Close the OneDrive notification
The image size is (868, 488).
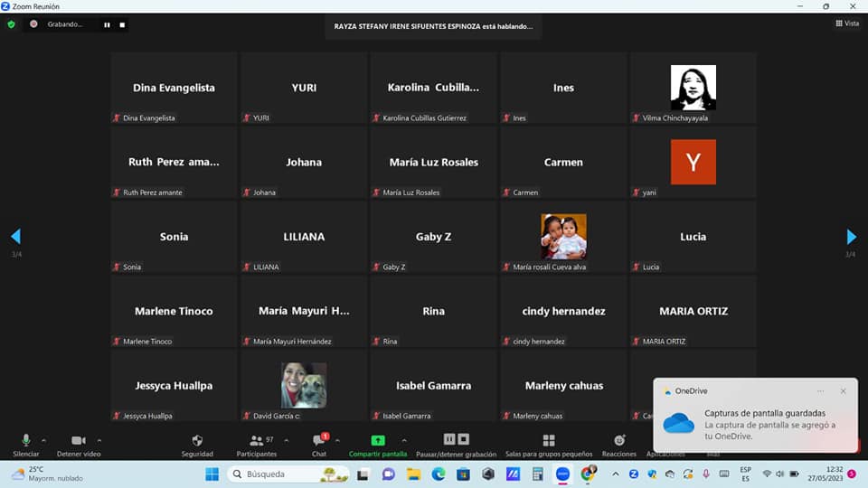point(843,391)
